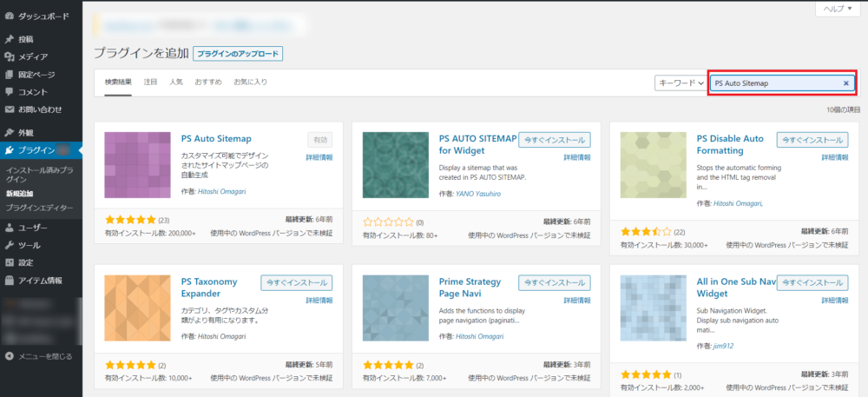Viewport: 868px width, 397px height.
Task: Switch to the お気に入り tab
Action: (250, 82)
